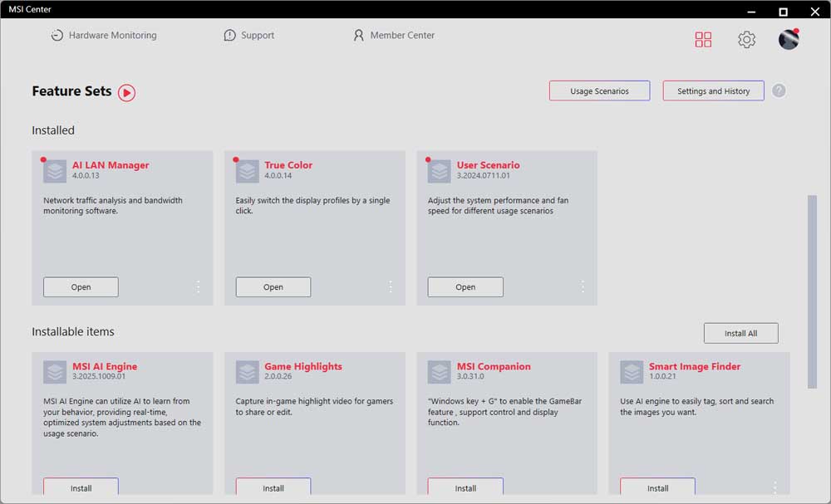Open the True Color three-dot menu

(x=391, y=286)
